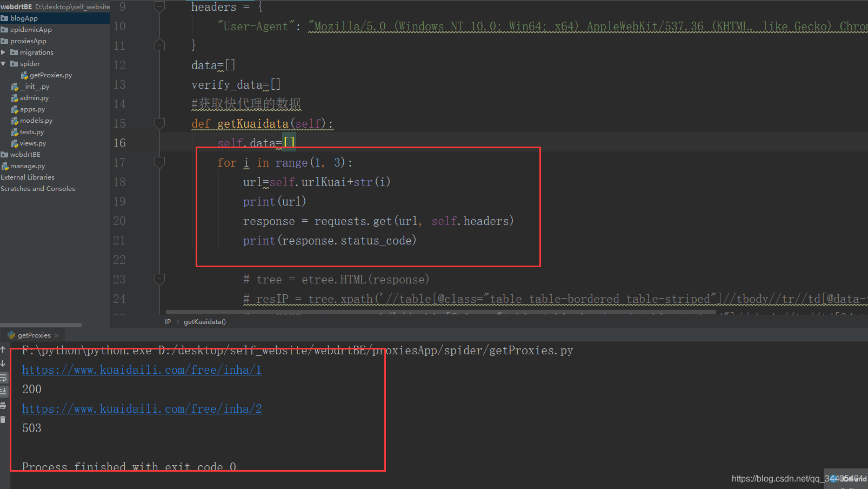This screenshot has height=489, width=868.
Task: Click the '503' output line
Action: [32, 428]
